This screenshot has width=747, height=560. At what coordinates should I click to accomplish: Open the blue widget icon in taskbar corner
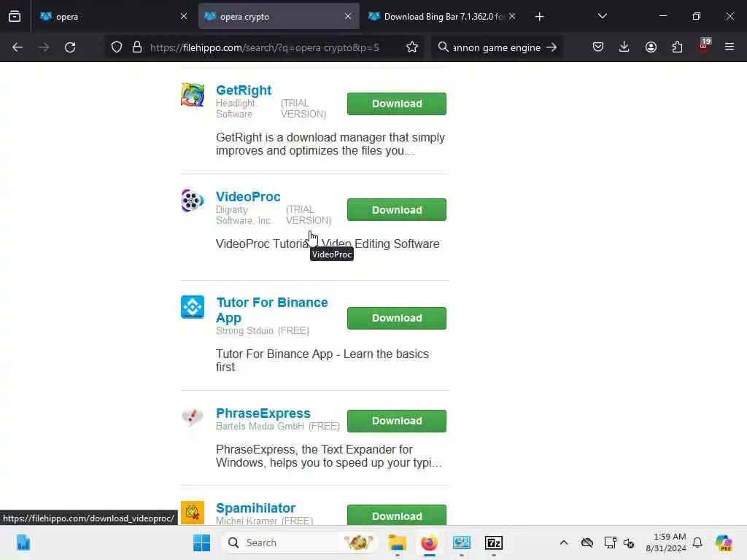pos(23,542)
